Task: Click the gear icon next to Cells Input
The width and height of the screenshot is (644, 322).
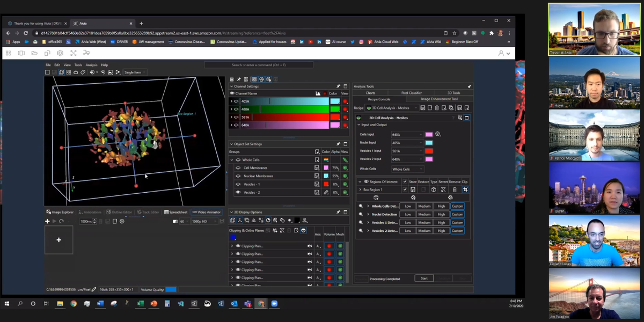Action: click(438, 134)
